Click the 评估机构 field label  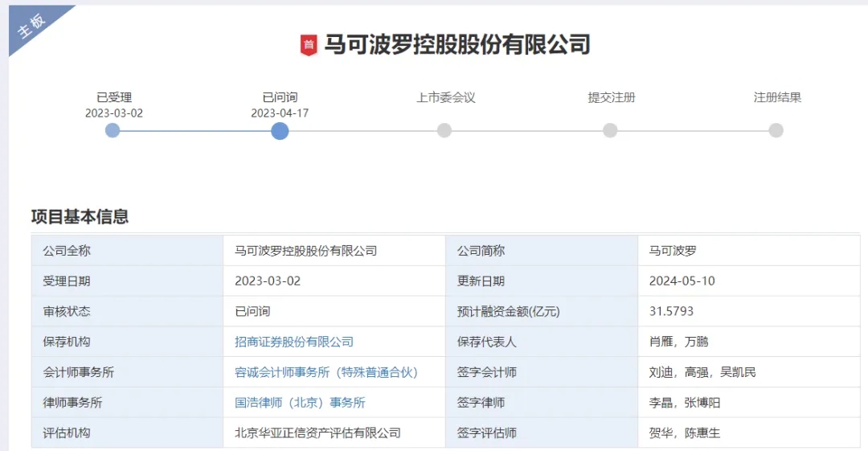pos(67,433)
